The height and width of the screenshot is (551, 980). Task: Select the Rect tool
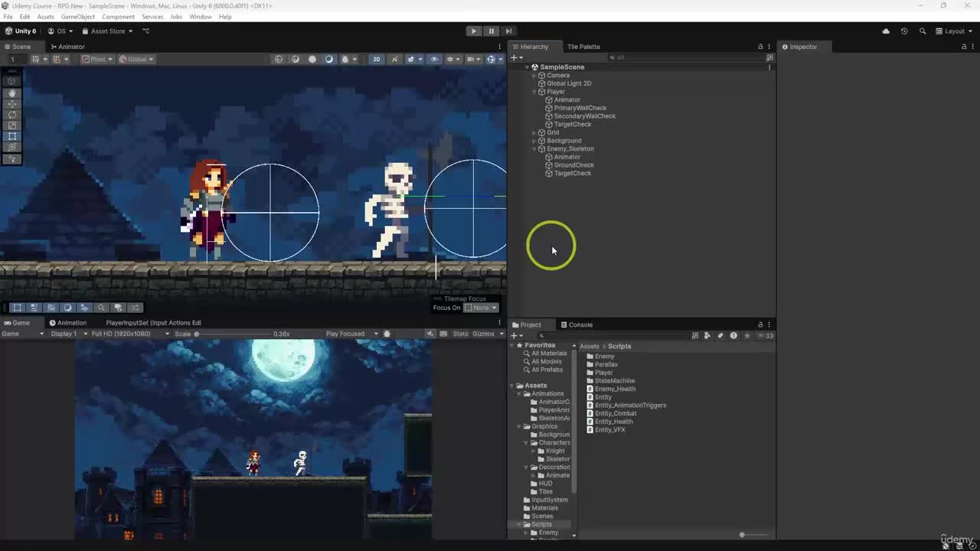pos(12,136)
